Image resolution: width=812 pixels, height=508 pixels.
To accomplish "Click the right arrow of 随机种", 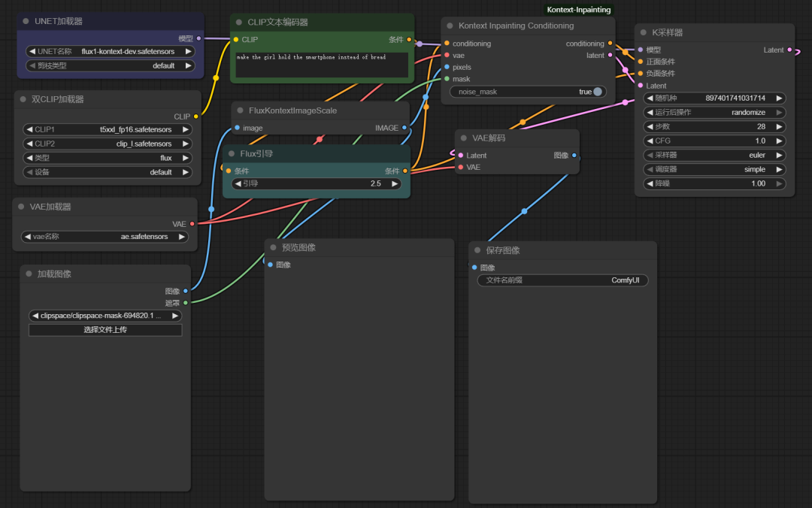I will click(x=779, y=98).
